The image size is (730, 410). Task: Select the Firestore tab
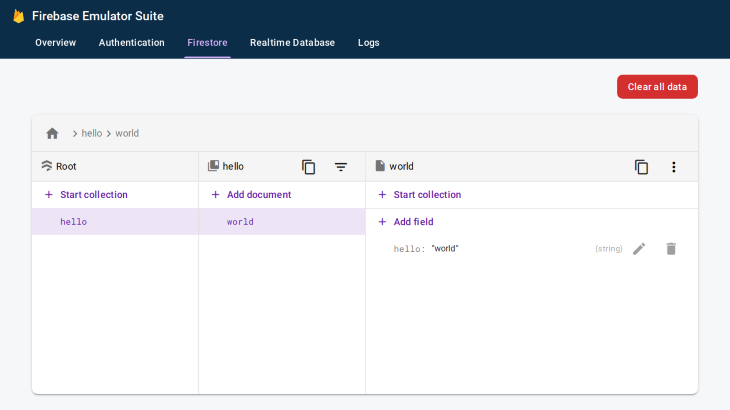(x=207, y=42)
